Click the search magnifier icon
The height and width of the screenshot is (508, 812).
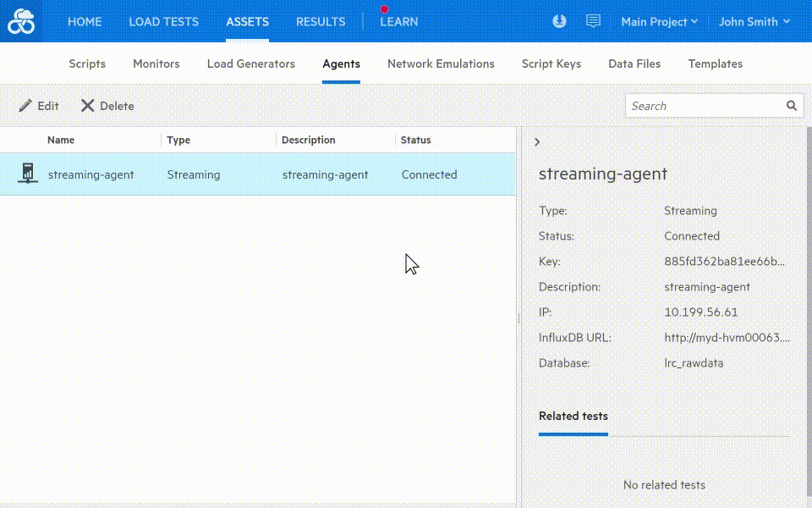pyautogui.click(x=792, y=106)
